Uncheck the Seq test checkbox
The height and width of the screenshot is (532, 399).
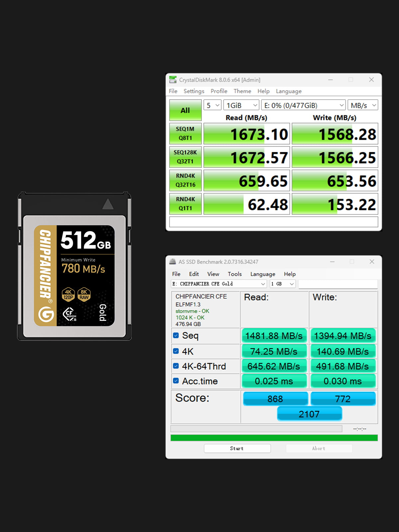pyautogui.click(x=176, y=335)
